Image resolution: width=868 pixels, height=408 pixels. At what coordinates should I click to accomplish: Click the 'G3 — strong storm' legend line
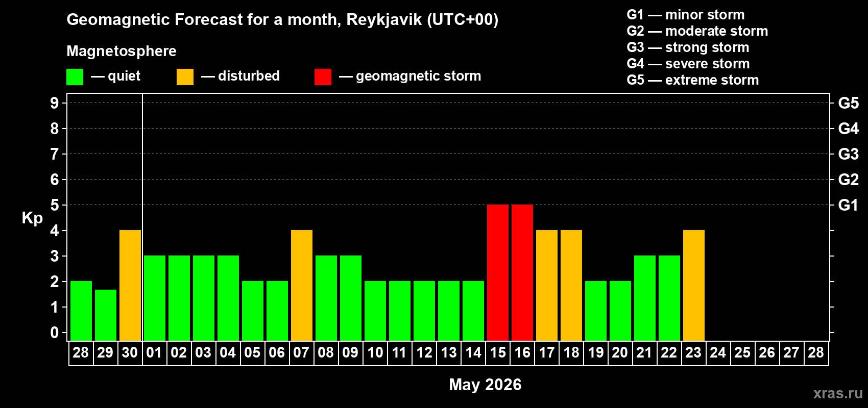coord(688,47)
